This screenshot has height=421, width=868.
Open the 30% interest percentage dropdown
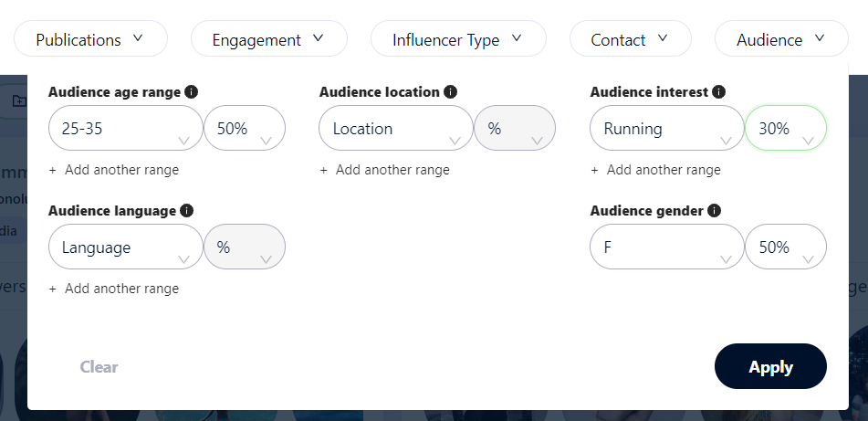[x=786, y=129]
